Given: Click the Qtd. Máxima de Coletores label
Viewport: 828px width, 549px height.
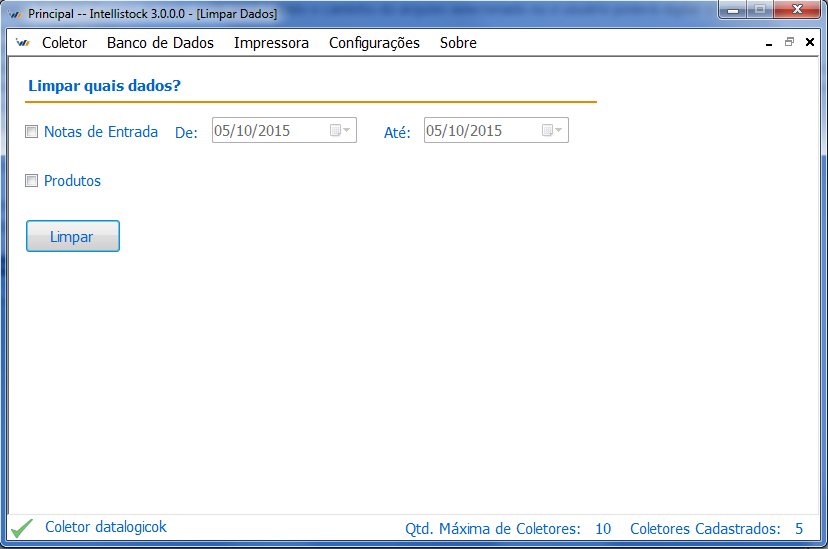Looking at the screenshot, I should (493, 528).
